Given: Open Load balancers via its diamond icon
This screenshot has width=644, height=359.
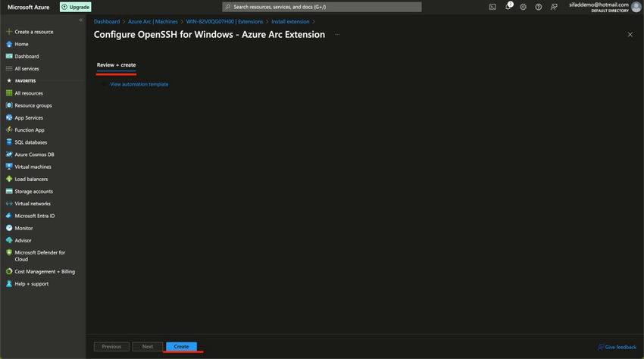Looking at the screenshot, I should point(9,179).
